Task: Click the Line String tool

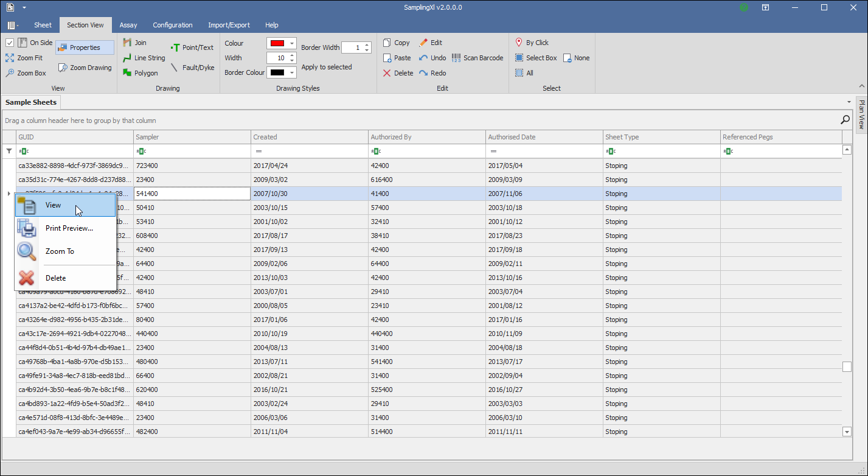Action: [x=144, y=58]
